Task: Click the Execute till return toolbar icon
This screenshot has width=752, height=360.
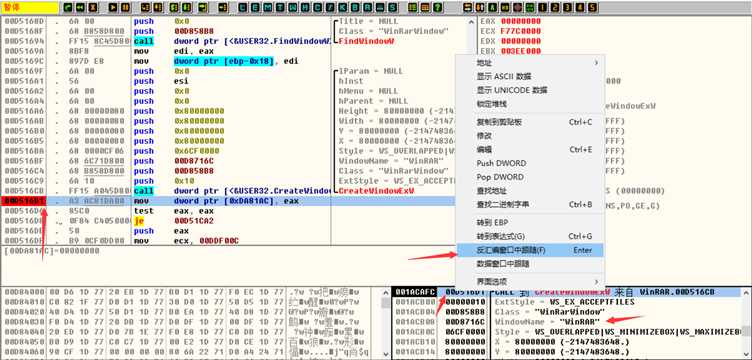Action: tap(203, 7)
